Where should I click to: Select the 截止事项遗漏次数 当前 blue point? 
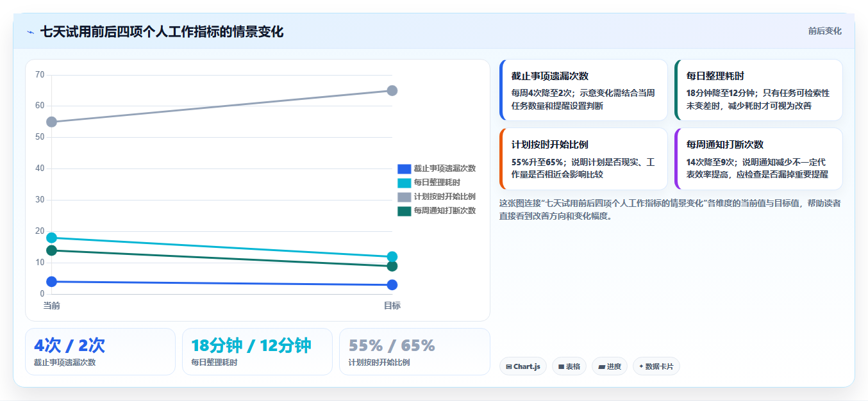pyautogui.click(x=52, y=282)
